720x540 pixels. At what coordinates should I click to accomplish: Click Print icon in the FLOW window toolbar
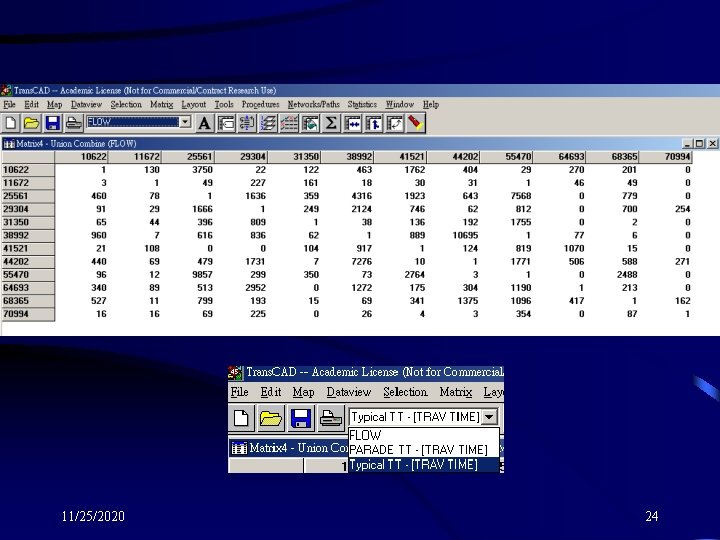pyautogui.click(x=73, y=123)
